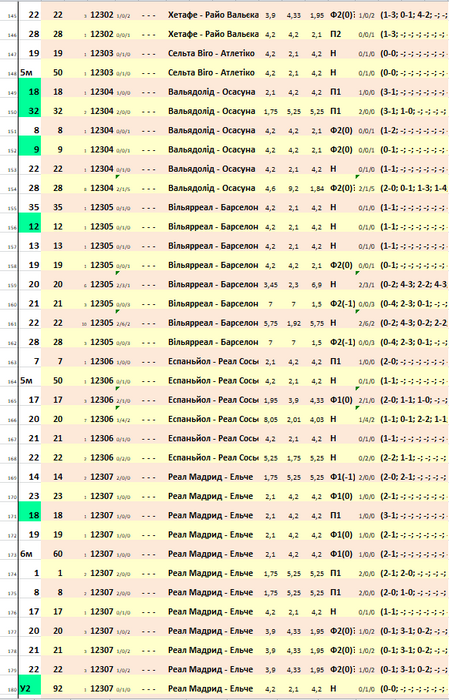Image resolution: width=449 pixels, height=700 pixels.
Task: Click '(2-0; 1-0' scores cell in row 175
Action: tap(413, 592)
